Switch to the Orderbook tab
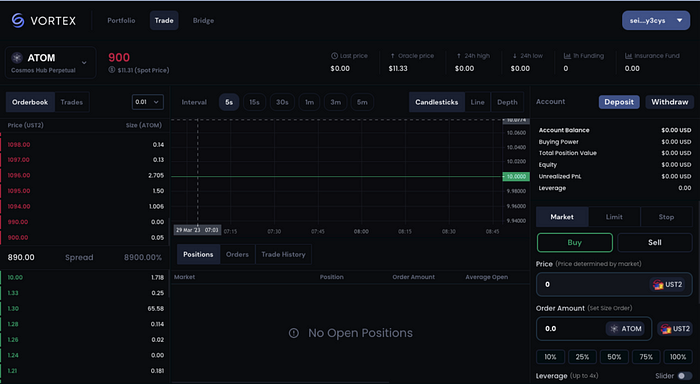This screenshot has width=700, height=384. point(30,102)
